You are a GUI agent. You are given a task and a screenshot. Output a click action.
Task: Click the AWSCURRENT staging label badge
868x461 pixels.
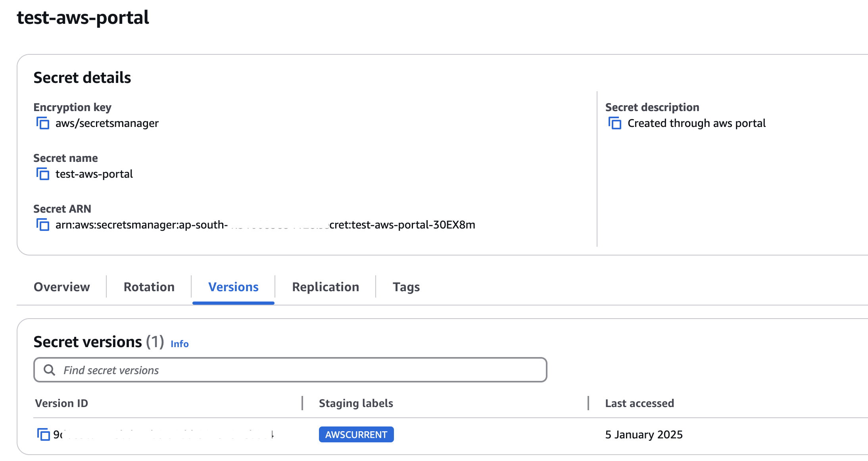point(356,434)
